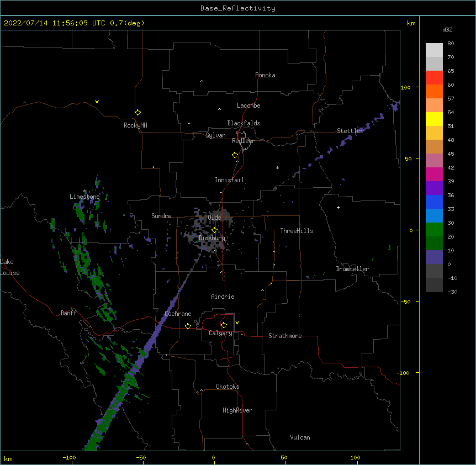
Task: Click the HighRiver label
Action: (237, 410)
